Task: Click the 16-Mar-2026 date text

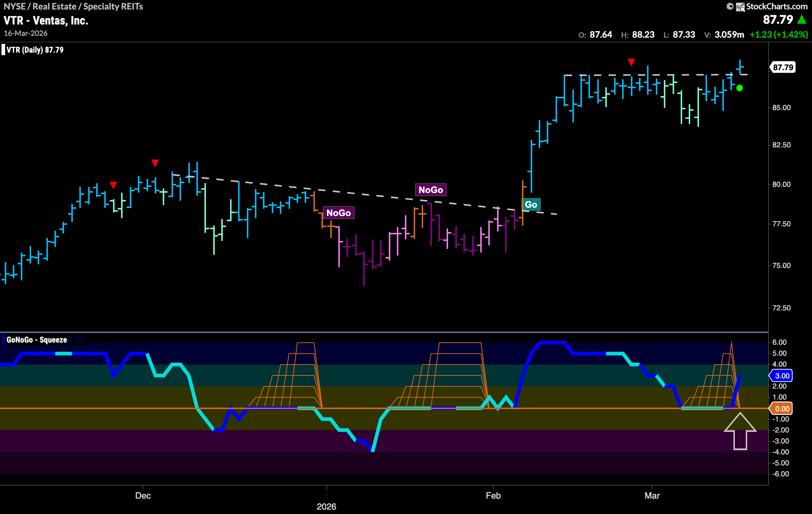Action: (26, 33)
